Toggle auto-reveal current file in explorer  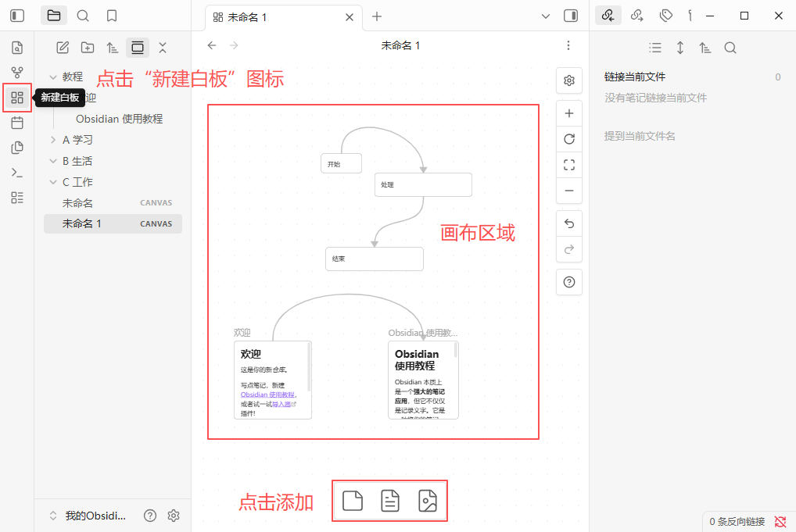[x=138, y=48]
